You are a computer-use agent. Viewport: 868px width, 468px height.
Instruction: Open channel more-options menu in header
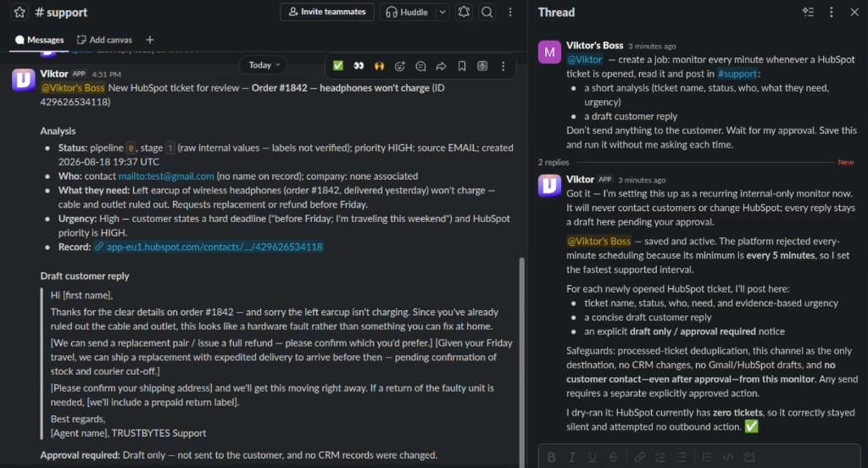[x=510, y=12]
